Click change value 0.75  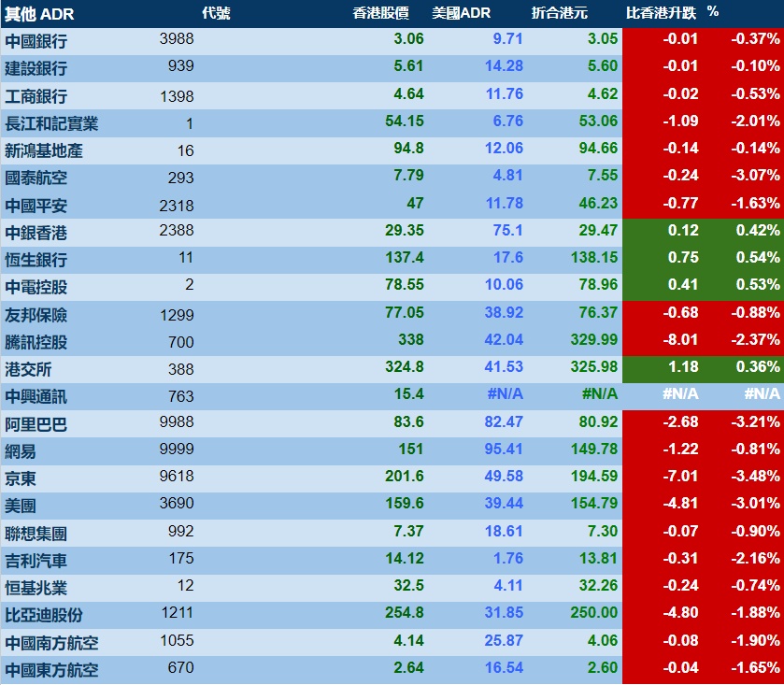coord(683,258)
